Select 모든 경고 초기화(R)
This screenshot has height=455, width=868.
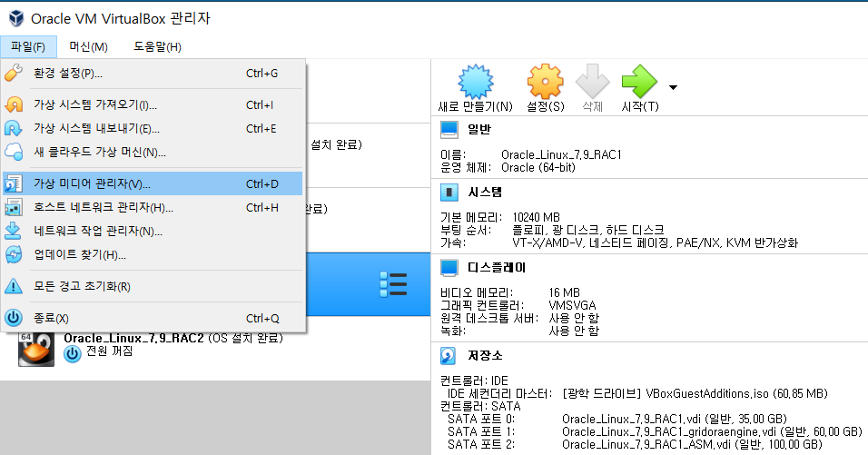tap(153, 287)
